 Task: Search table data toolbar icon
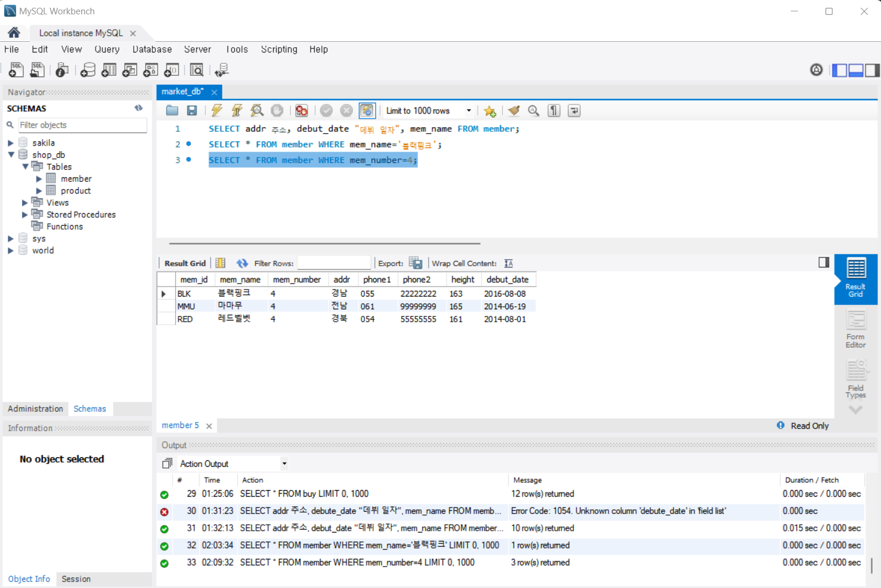(x=197, y=70)
